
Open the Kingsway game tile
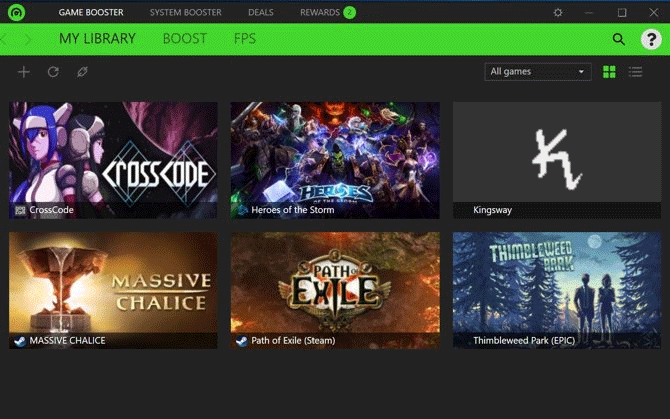557,160
